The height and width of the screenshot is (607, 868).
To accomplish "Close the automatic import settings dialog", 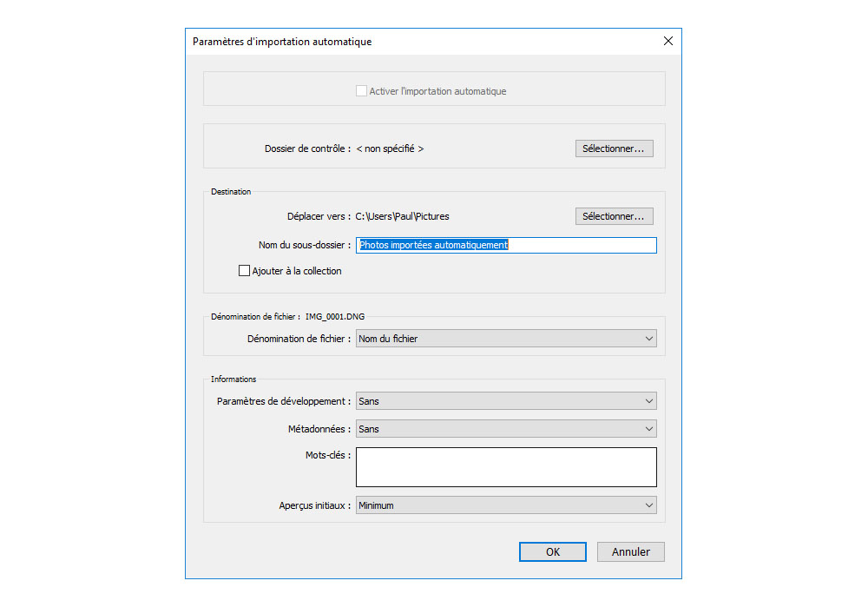I will tap(667, 42).
